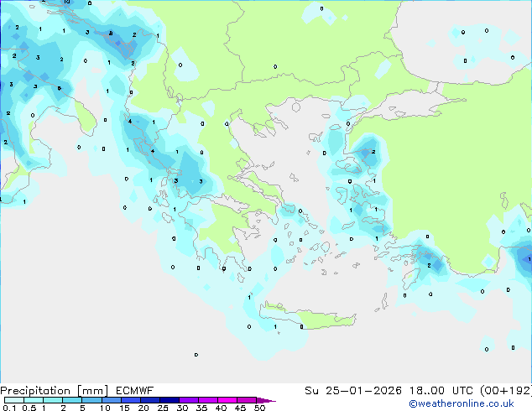Click the legend tick label '15'

124,408
